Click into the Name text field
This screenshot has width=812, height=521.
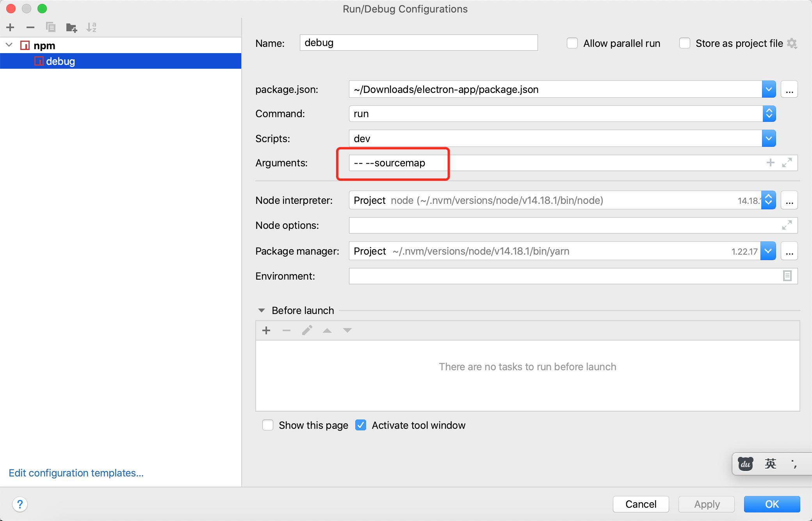coord(418,43)
